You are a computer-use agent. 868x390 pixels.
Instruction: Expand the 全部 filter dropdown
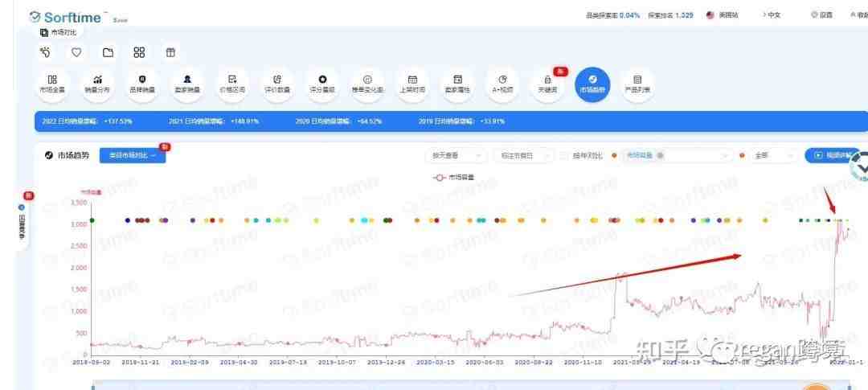tap(774, 156)
